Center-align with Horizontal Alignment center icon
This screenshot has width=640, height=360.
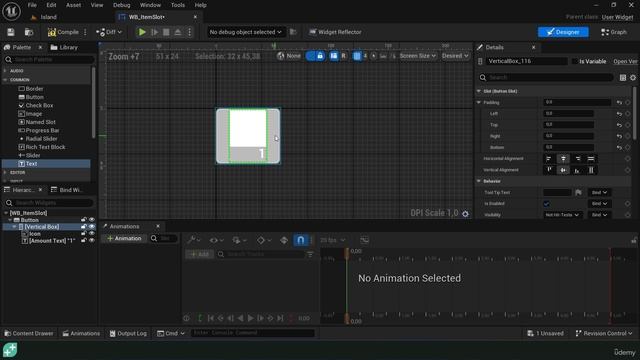coord(563,158)
